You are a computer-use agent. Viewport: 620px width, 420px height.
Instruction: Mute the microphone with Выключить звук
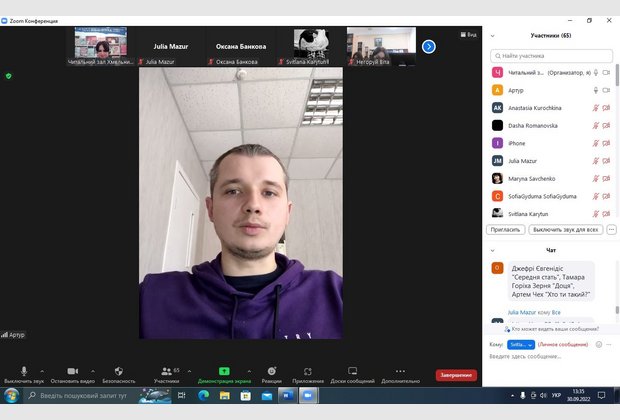[24, 375]
